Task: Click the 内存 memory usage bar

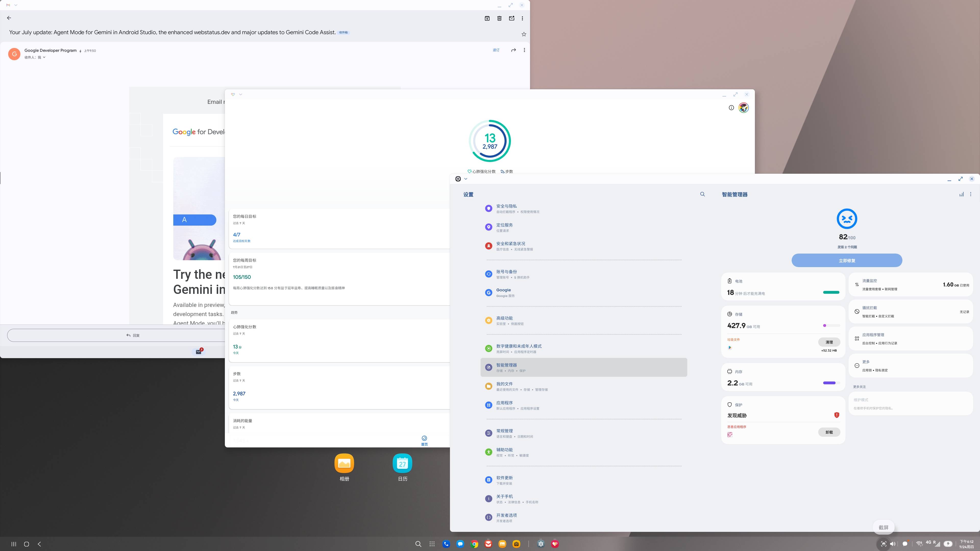Action: [831, 383]
